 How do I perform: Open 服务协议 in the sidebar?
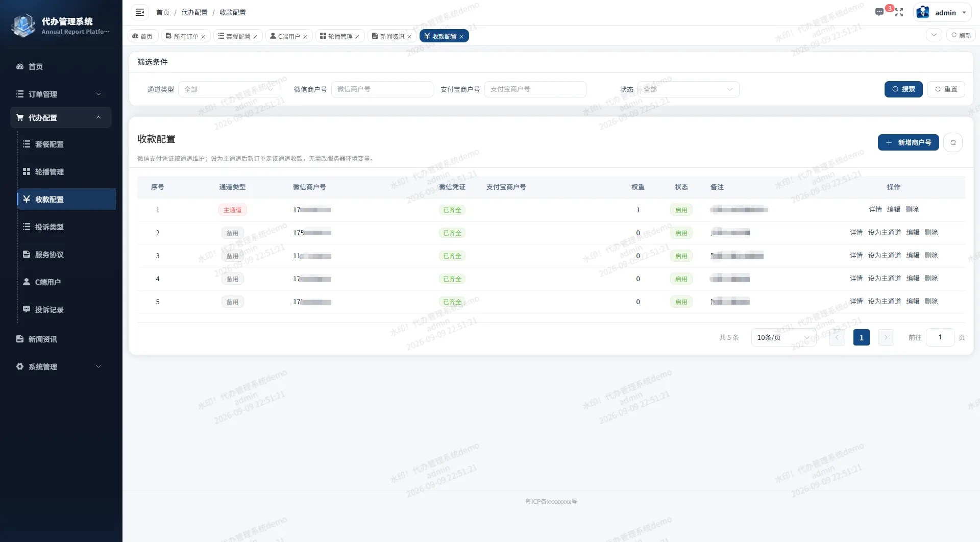tap(66, 254)
